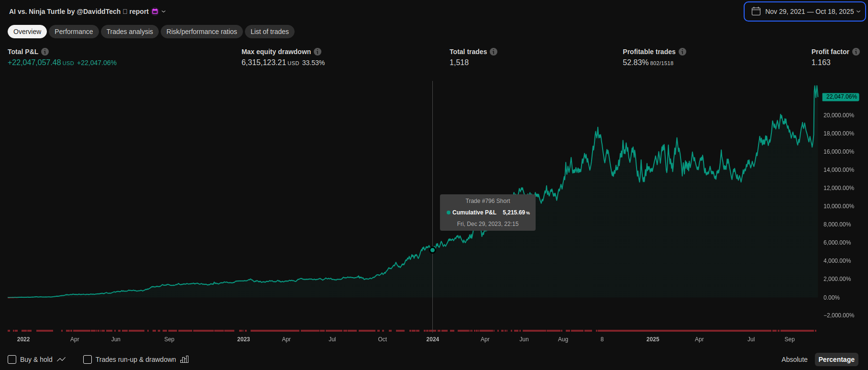
Task: Click the Max equity drawdown info icon
Action: click(x=318, y=52)
